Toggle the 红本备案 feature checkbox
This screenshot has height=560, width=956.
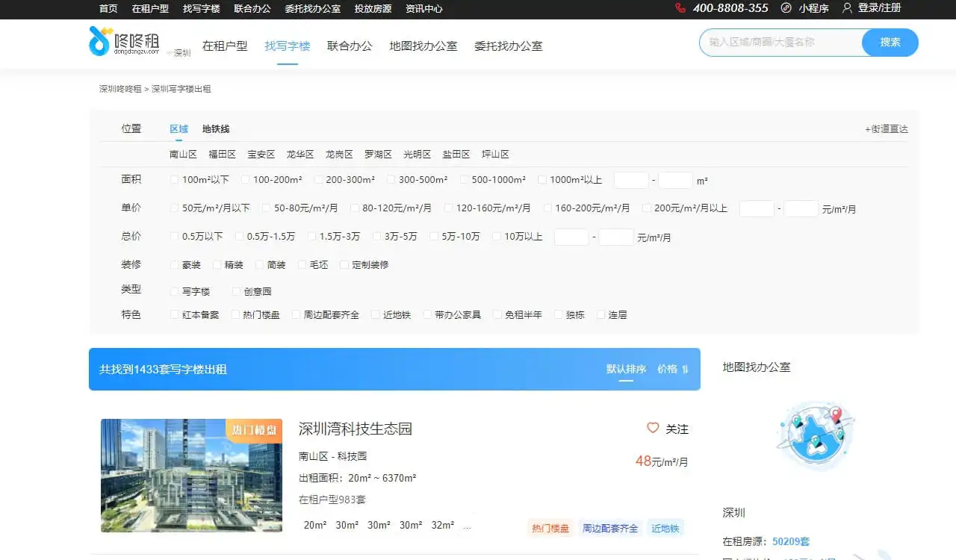(175, 315)
